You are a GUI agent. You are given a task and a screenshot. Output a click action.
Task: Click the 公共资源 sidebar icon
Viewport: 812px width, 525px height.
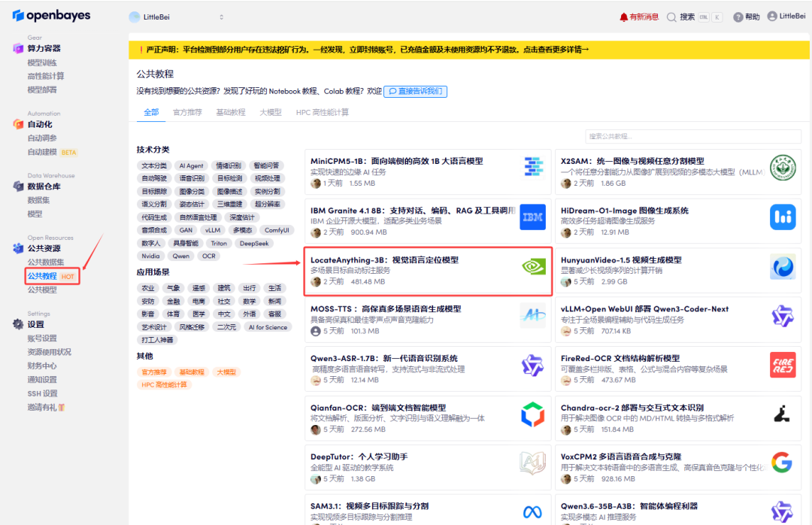click(x=18, y=248)
